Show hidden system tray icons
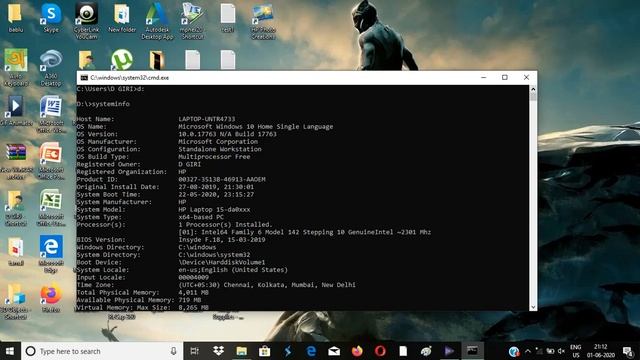The height and width of the screenshot is (360, 640). click(x=528, y=351)
